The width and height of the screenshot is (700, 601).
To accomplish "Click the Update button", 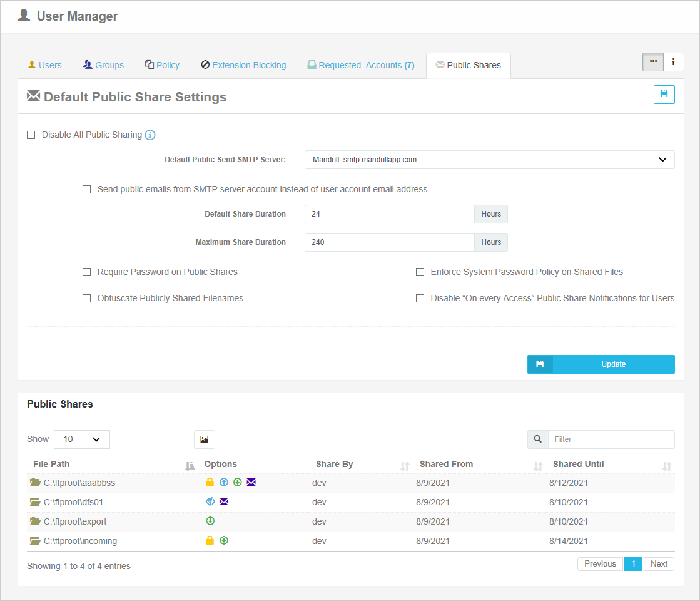I will click(601, 364).
